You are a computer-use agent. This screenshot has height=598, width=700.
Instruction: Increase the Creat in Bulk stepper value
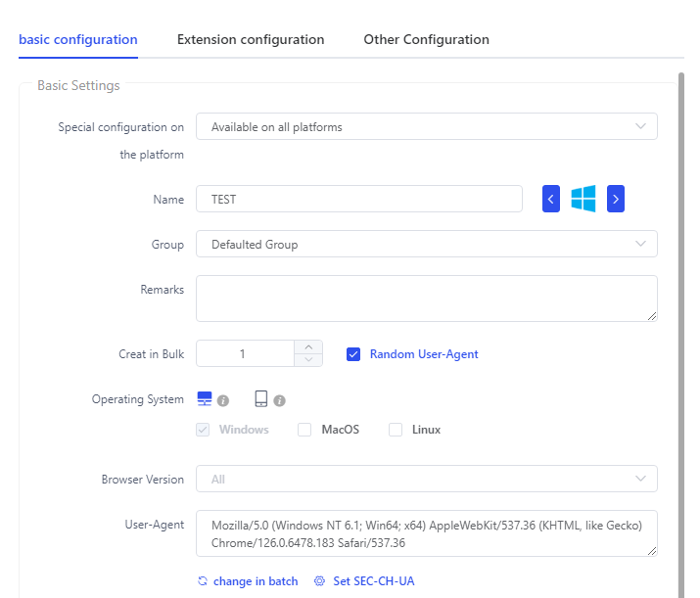(308, 347)
